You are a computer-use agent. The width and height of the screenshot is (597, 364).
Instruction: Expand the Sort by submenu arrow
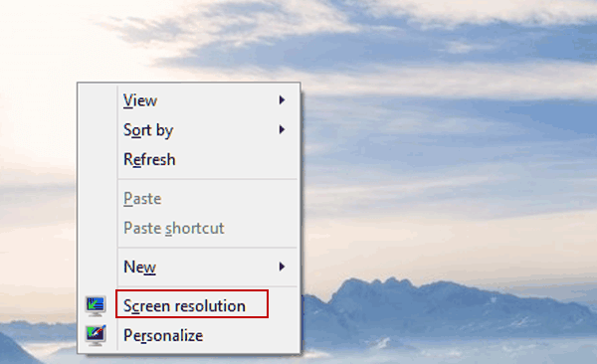point(282,129)
